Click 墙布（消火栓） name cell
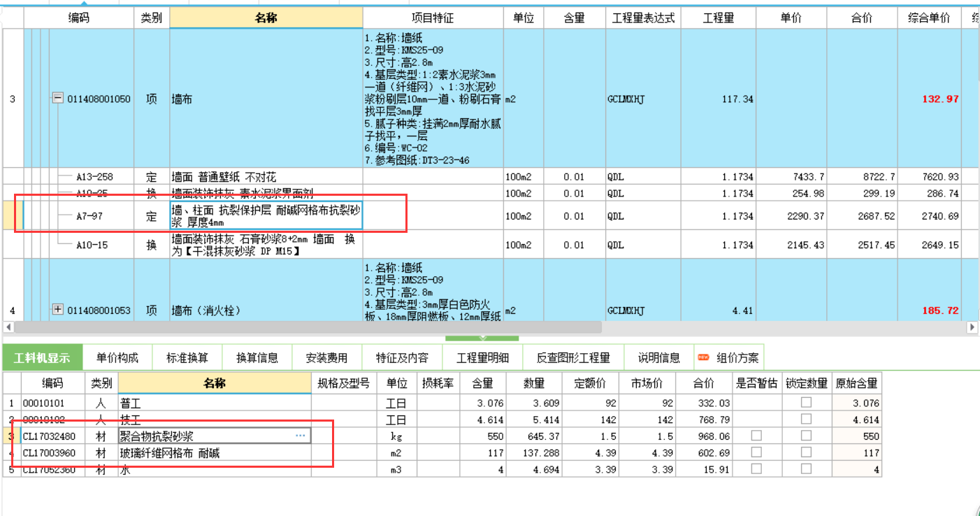 266,310
